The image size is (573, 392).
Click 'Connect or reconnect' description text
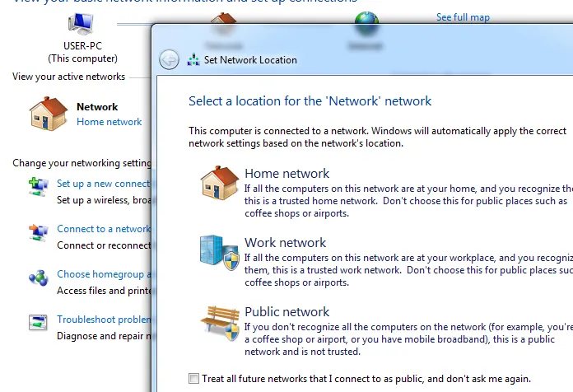pyautogui.click(x=104, y=245)
